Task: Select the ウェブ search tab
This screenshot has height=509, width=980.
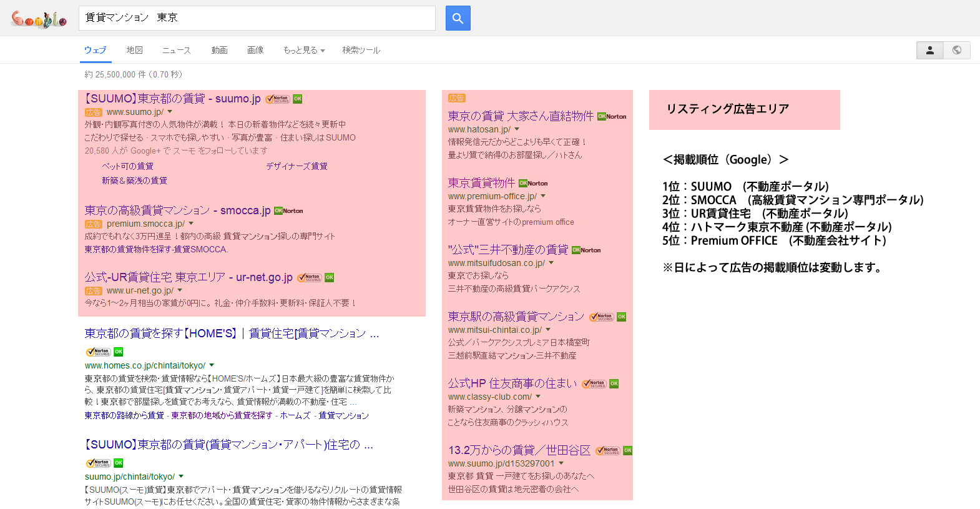Action: (x=96, y=50)
